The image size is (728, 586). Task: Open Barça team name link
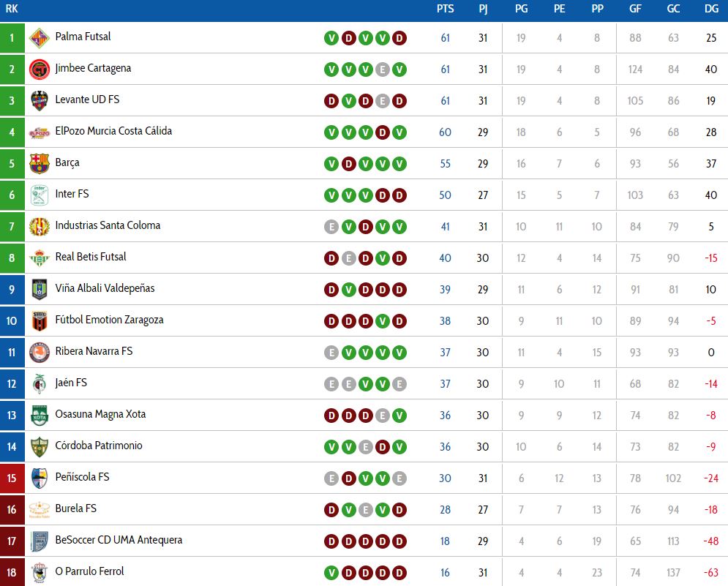[67, 163]
